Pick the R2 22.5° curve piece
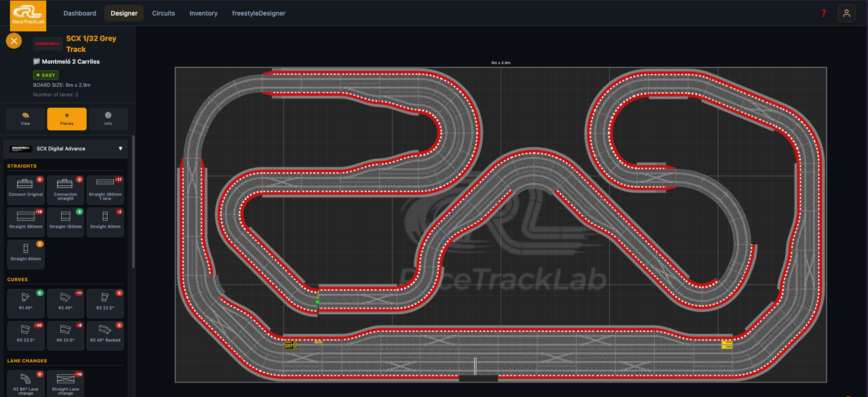Image resolution: width=868 pixels, height=397 pixels. pos(106,303)
